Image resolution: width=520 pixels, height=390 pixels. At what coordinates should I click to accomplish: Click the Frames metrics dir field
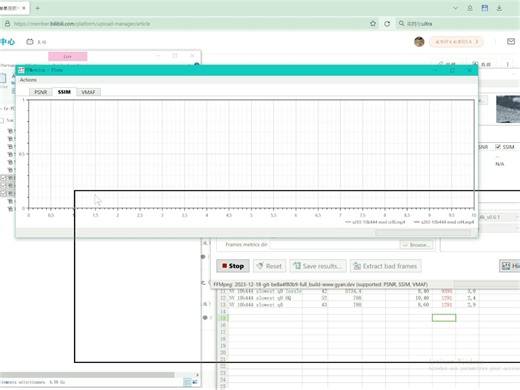[x=334, y=245]
